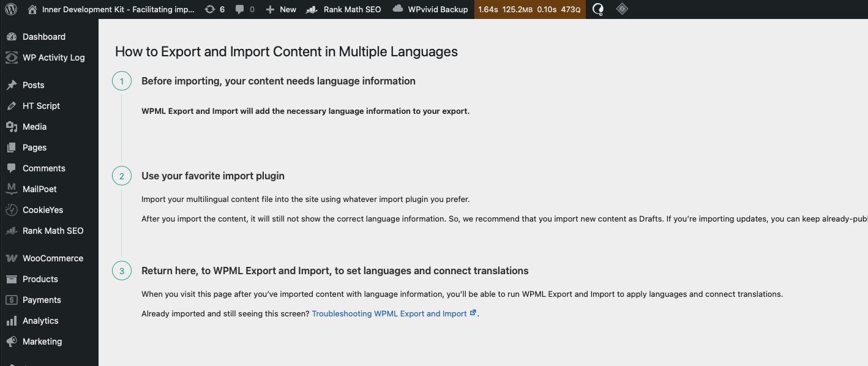
Task: Click the diamond icon in admin bar
Action: point(622,9)
